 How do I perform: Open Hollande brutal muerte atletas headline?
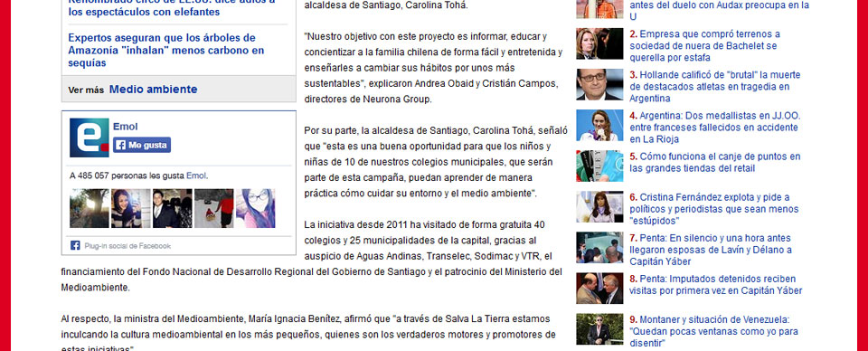point(714,86)
